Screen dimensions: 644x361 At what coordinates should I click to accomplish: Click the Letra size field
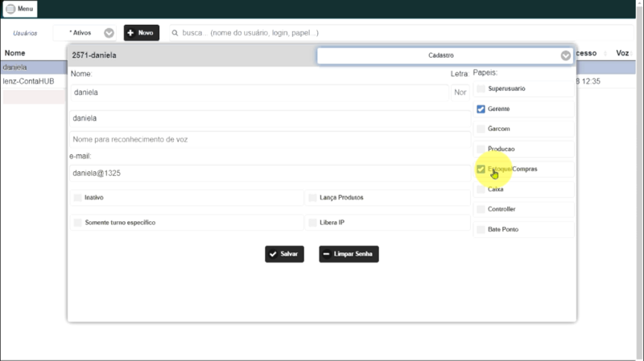[x=460, y=92]
